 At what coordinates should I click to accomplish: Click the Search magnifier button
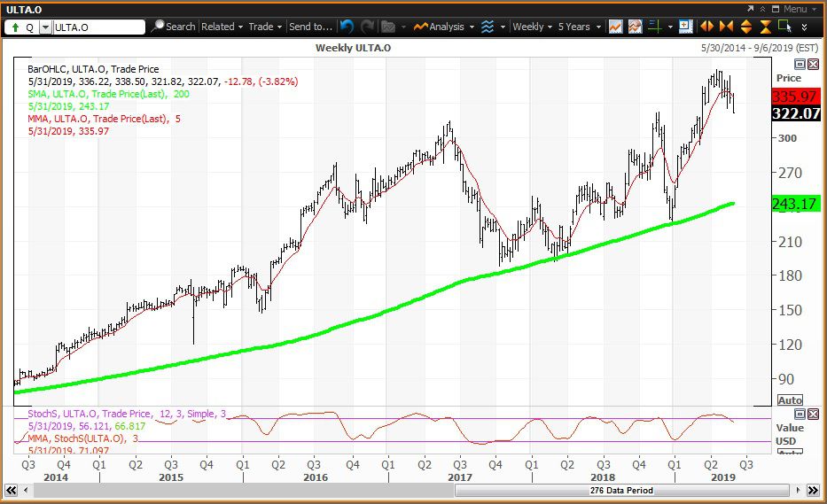coord(174,27)
